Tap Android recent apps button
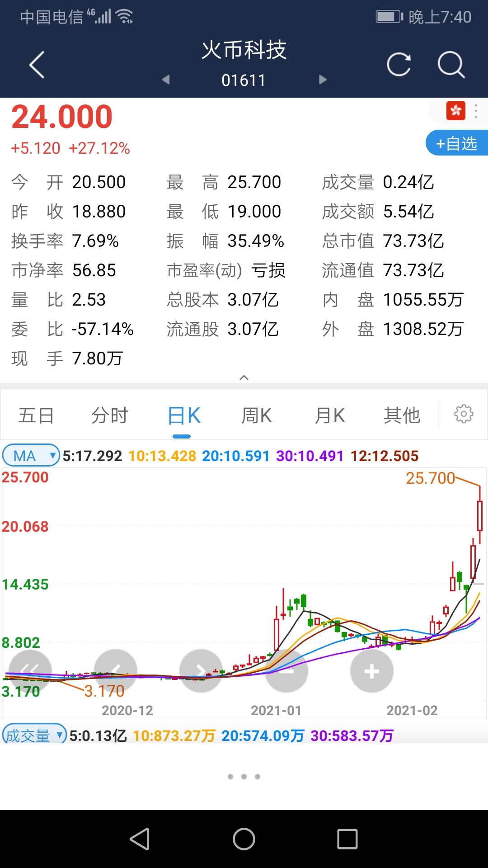Viewport: 488px width, 868px height. [347, 839]
